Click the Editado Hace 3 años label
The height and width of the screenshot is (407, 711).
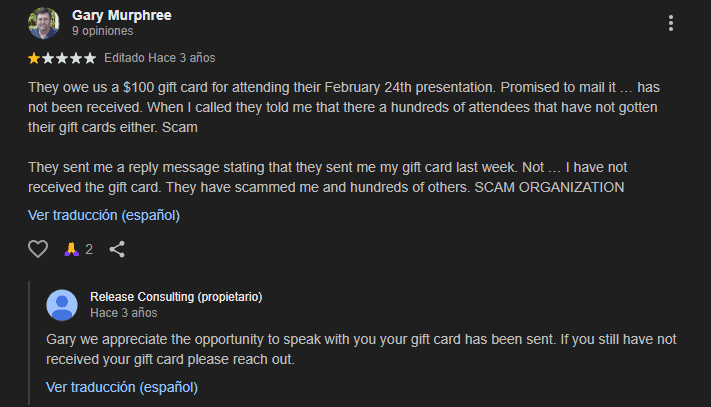click(x=160, y=58)
